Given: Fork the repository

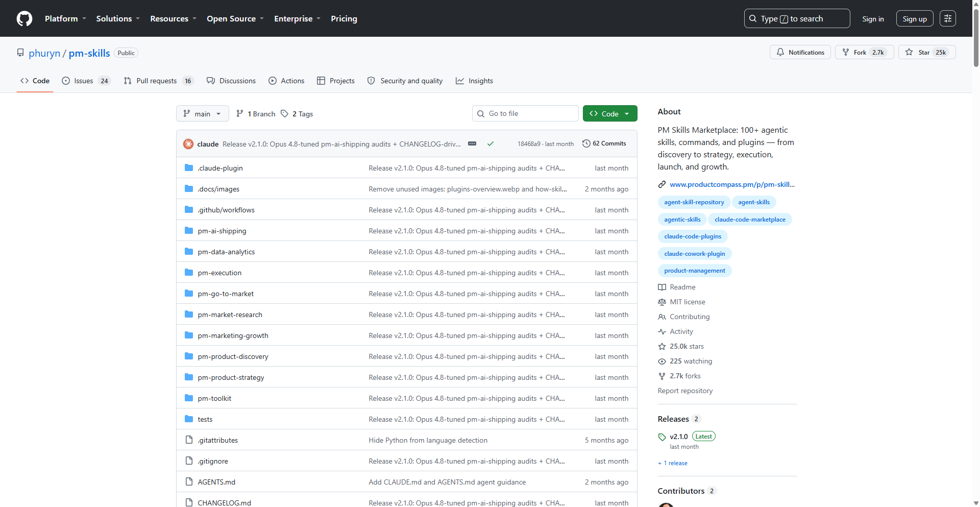Looking at the screenshot, I should pyautogui.click(x=864, y=53).
